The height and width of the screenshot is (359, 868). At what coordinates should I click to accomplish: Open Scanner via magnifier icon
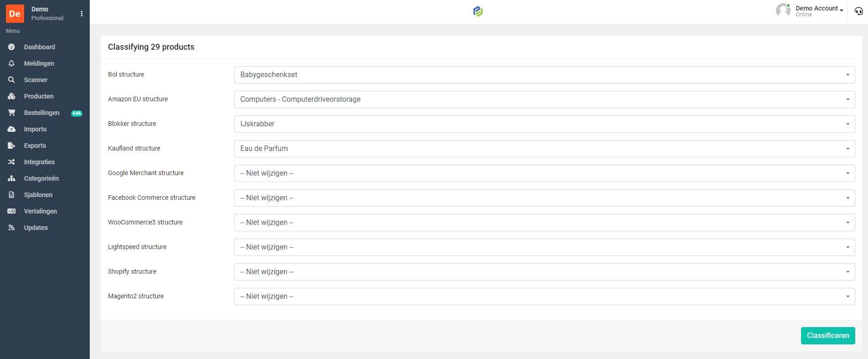click(x=11, y=80)
